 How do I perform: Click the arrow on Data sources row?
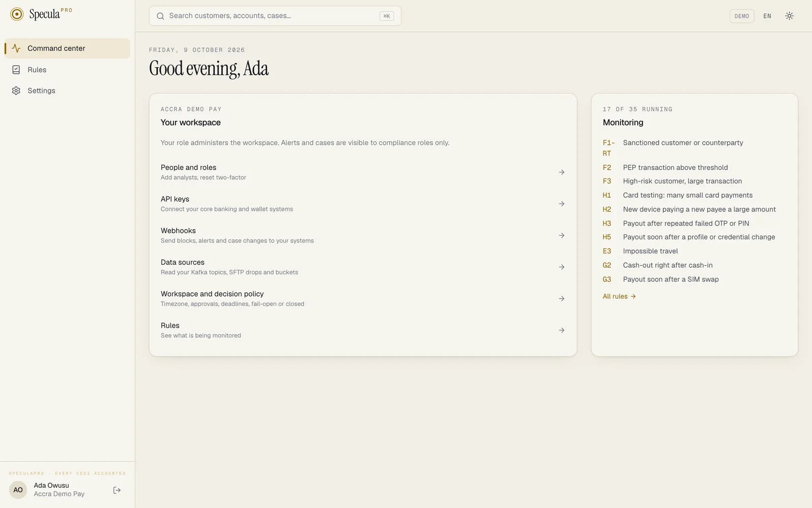pos(561,267)
